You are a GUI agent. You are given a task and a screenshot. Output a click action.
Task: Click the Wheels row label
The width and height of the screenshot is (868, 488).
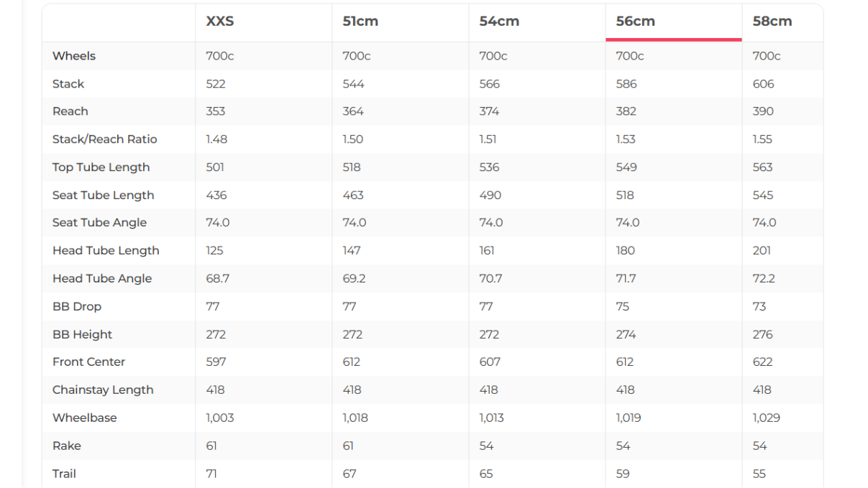click(x=74, y=56)
